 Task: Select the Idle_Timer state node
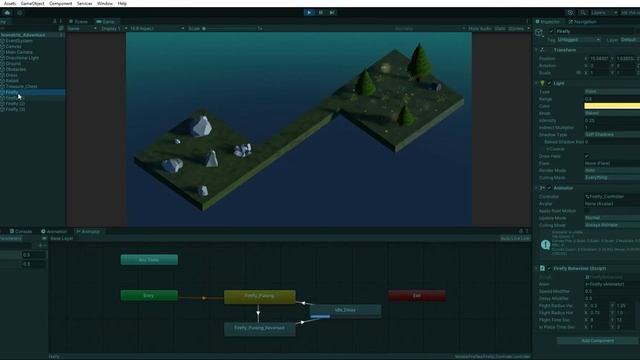pyautogui.click(x=345, y=311)
